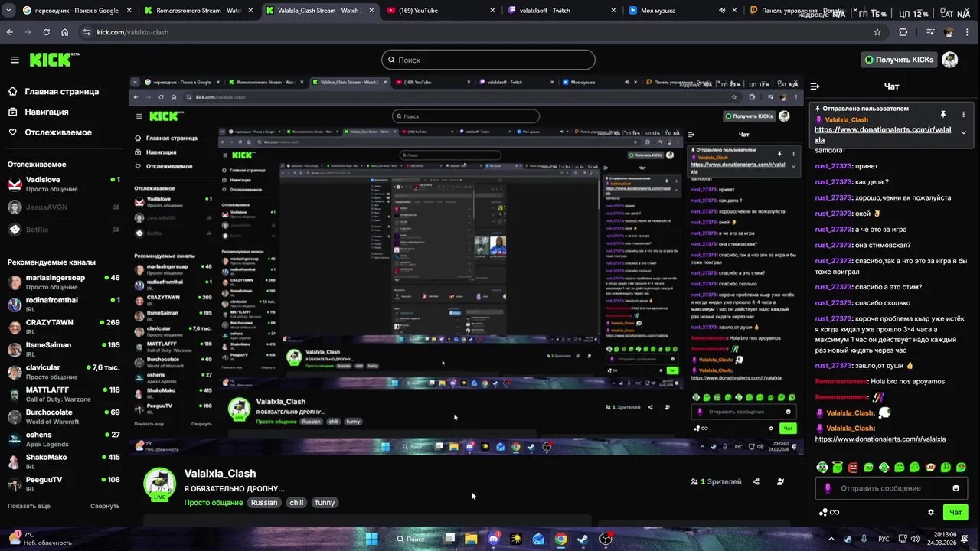Screen dimensions: 980x551
Task: Open follow options icon beside share
Action: (x=780, y=481)
